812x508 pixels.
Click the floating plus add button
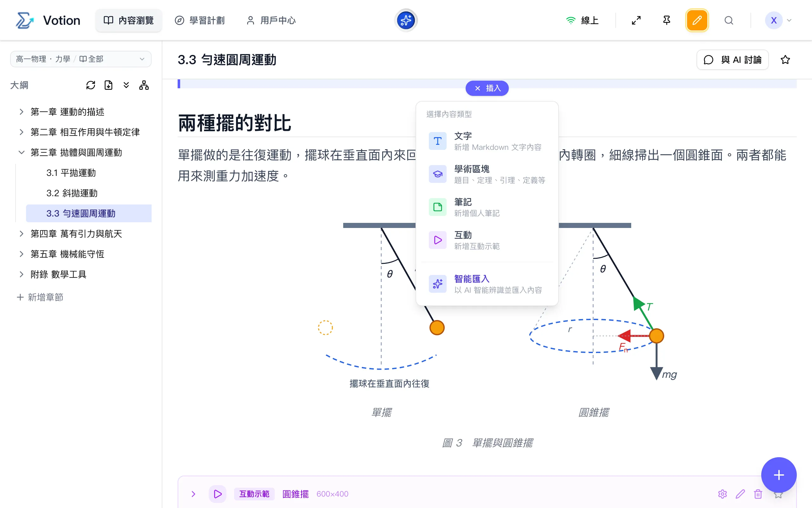pos(778,475)
